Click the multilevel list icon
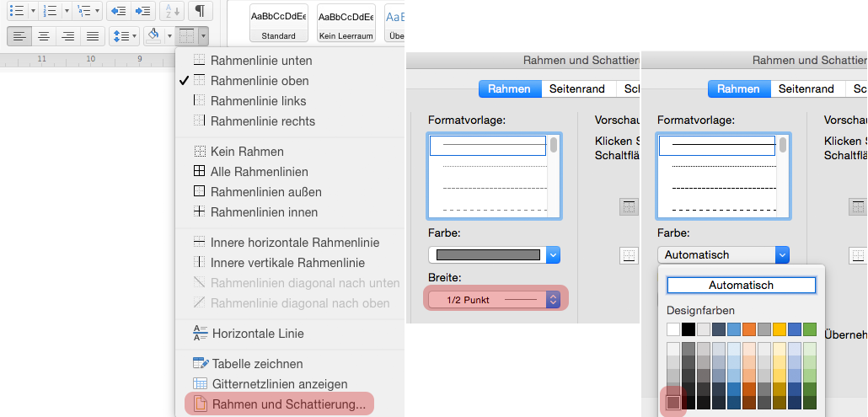868x417 pixels. point(83,10)
